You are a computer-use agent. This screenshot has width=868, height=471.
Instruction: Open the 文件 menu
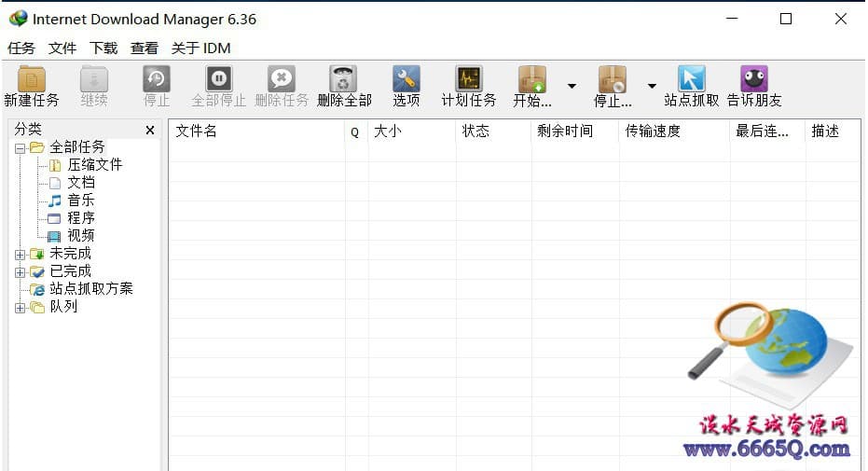point(62,48)
